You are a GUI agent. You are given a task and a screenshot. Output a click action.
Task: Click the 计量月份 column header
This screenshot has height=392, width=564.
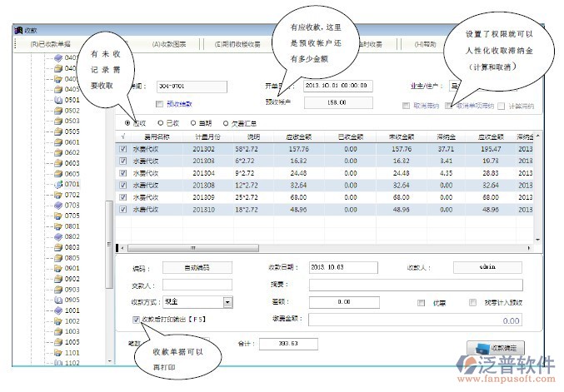208,136
